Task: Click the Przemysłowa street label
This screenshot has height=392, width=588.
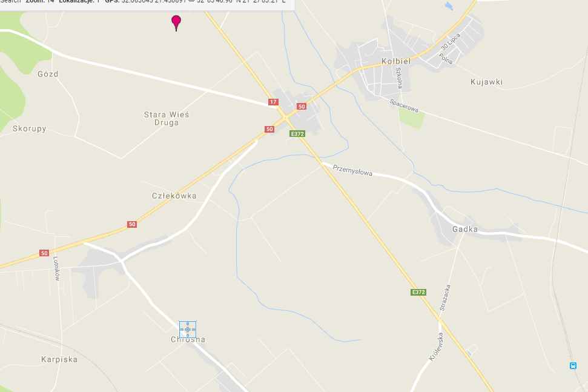Action: (352, 170)
